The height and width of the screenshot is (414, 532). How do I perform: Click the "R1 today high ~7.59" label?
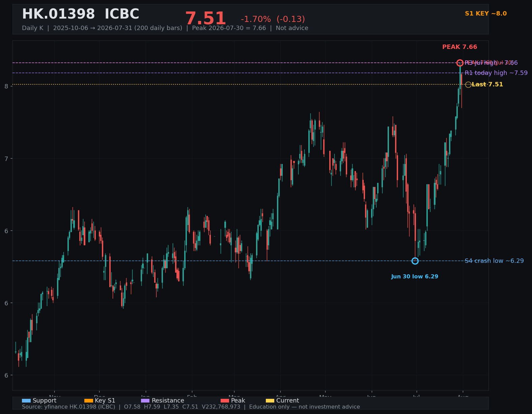pyautogui.click(x=496, y=73)
